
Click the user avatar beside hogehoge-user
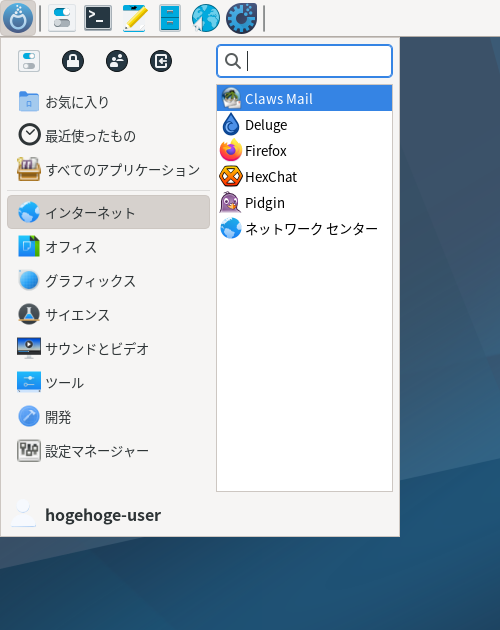tap(23, 513)
